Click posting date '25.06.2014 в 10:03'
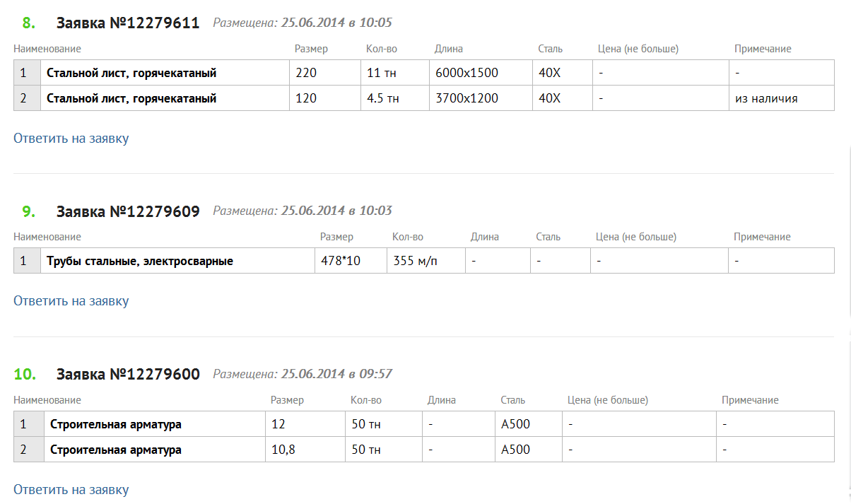 pyautogui.click(x=336, y=211)
